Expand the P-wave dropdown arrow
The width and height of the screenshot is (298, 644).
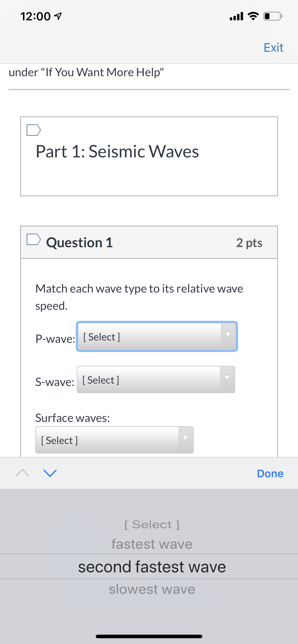228,335
